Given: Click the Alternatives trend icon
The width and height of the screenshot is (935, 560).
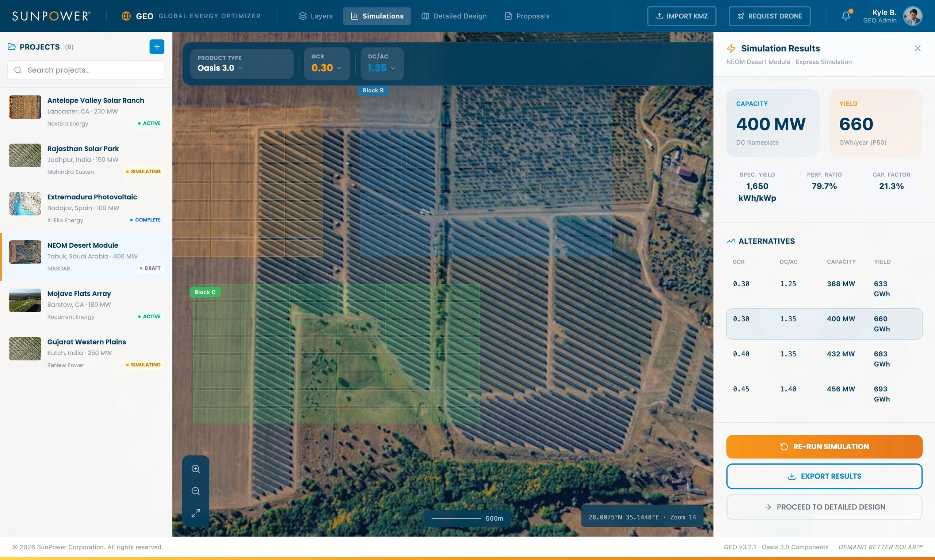Looking at the screenshot, I should [x=730, y=241].
